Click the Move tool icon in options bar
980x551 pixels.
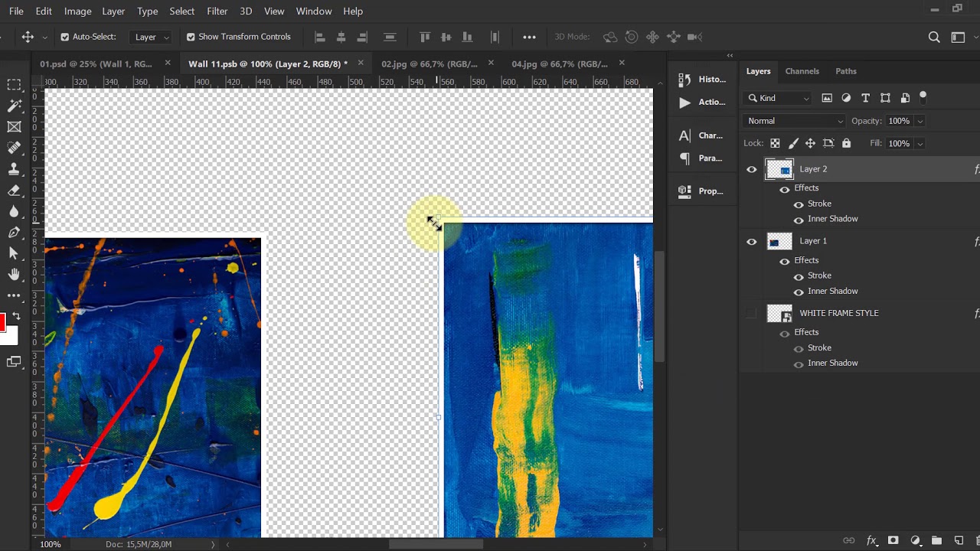[x=28, y=37]
